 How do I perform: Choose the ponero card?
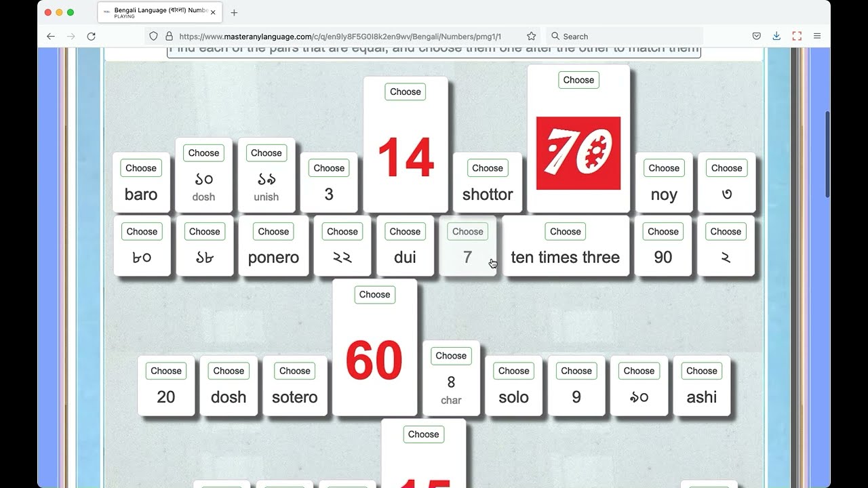[x=273, y=231]
